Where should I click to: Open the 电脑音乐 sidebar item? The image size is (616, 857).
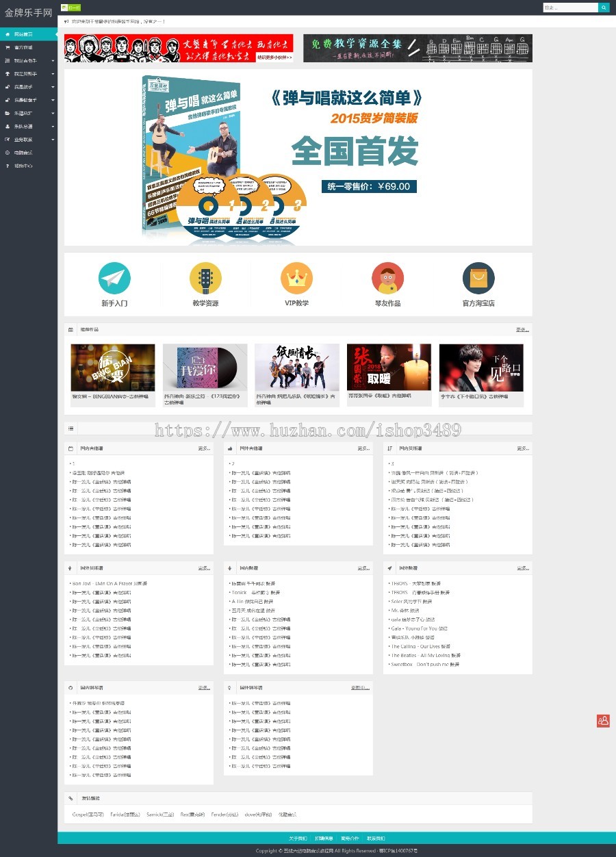point(27,152)
